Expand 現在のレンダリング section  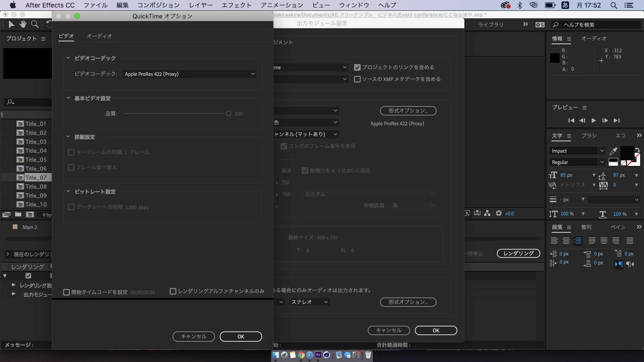click(8, 254)
